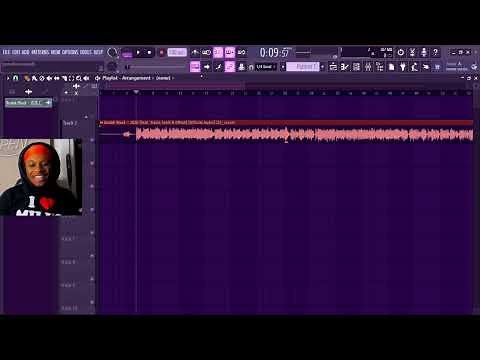Image resolution: width=480 pixels, height=360 pixels.
Task: Open the Mixer view icon
Action: coord(368,67)
